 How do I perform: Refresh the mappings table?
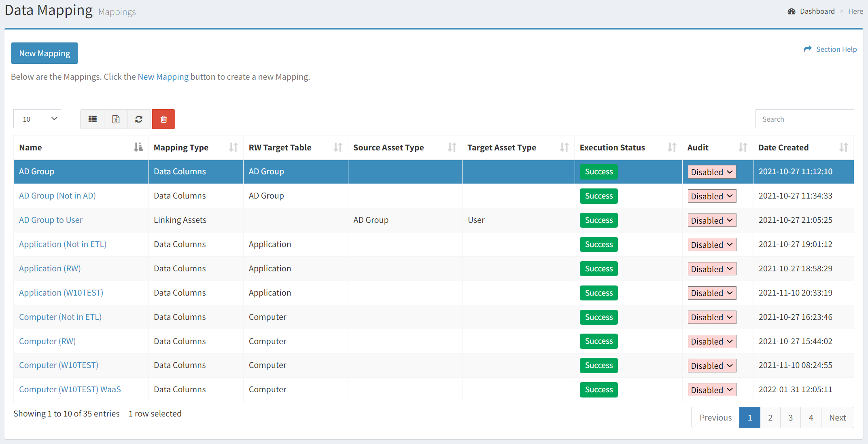click(x=139, y=119)
